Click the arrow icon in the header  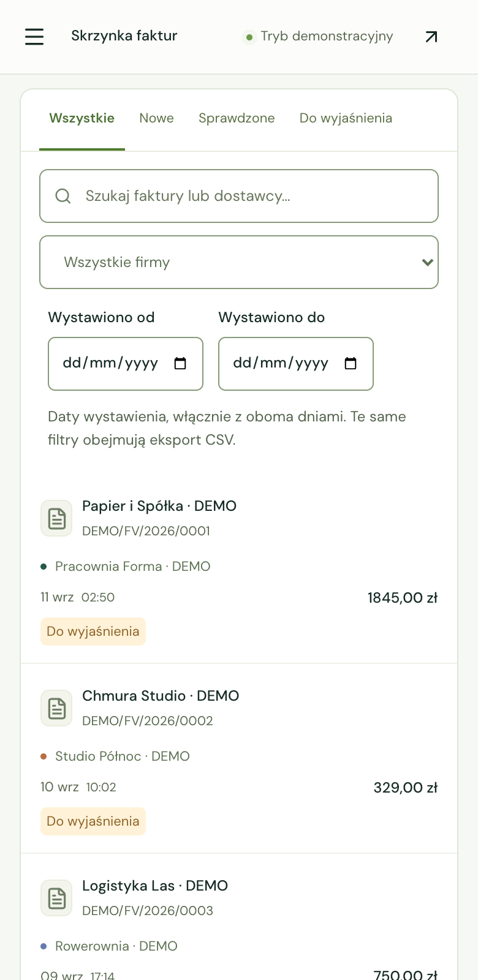(x=431, y=37)
